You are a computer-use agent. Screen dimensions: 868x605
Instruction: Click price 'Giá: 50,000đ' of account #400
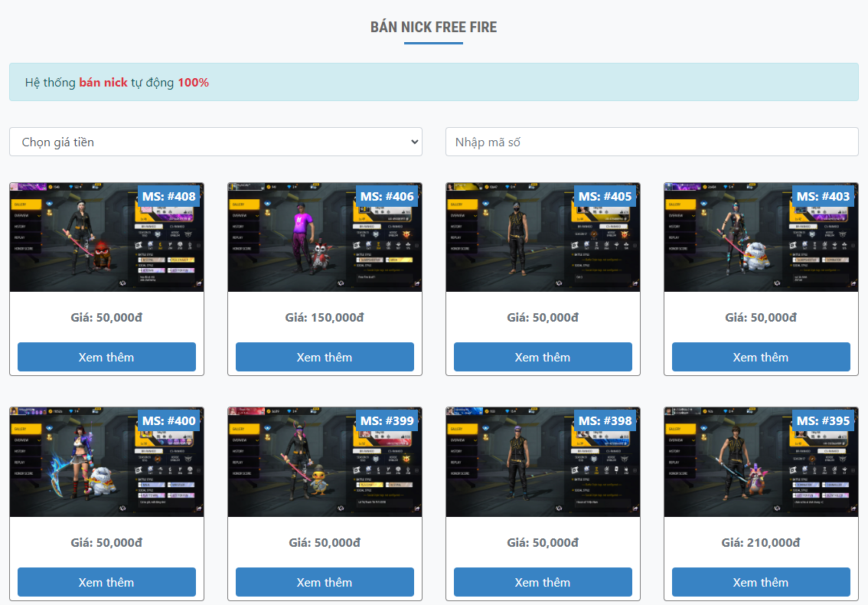107,542
